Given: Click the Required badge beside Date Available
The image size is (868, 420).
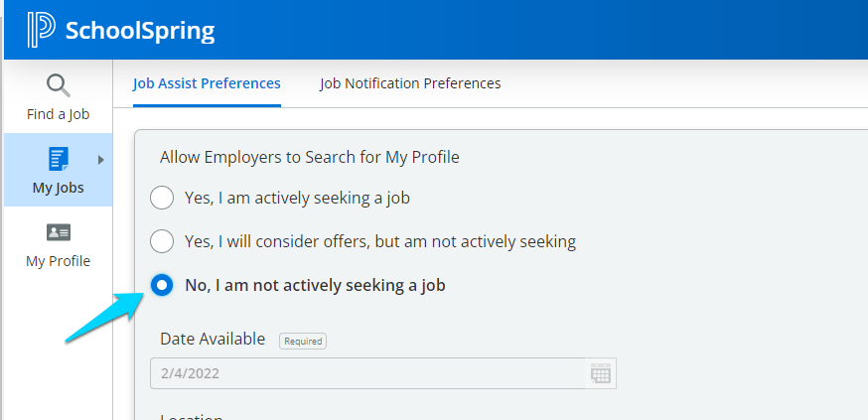Looking at the screenshot, I should (303, 341).
